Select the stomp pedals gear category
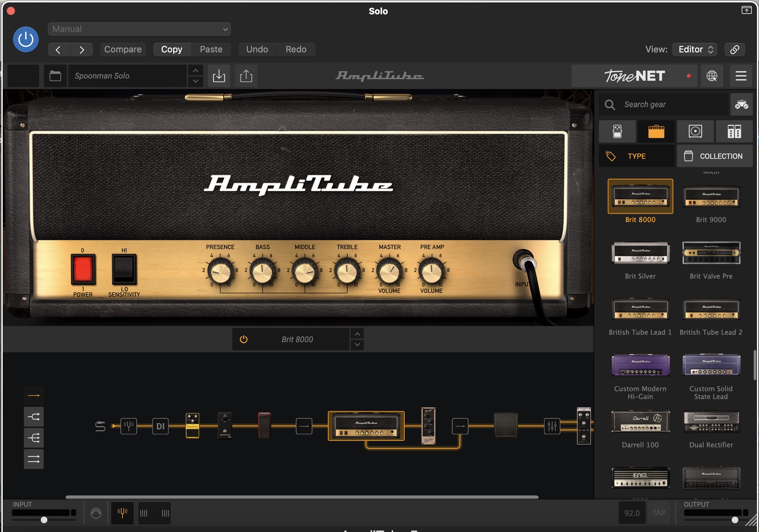Screen dimensions: 759x532 pos(617,131)
